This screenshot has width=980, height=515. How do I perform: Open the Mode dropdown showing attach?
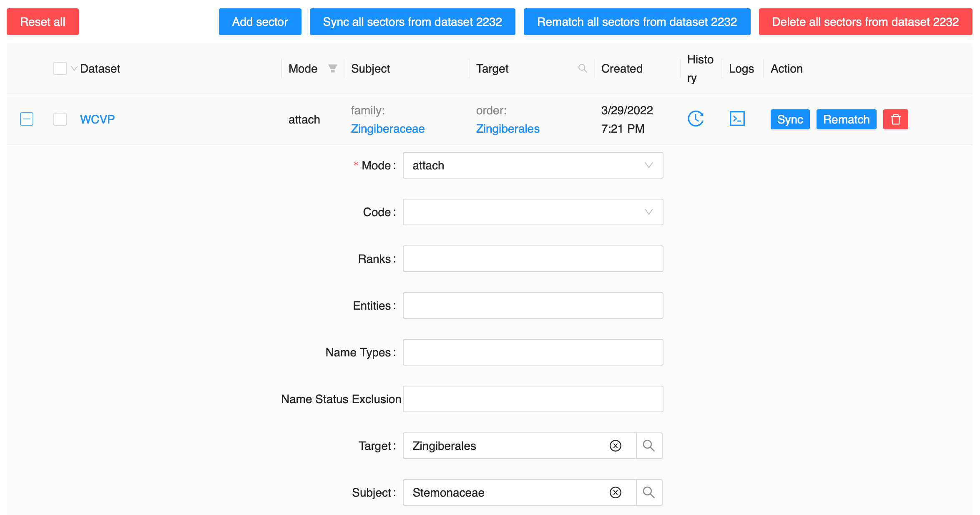coord(533,165)
